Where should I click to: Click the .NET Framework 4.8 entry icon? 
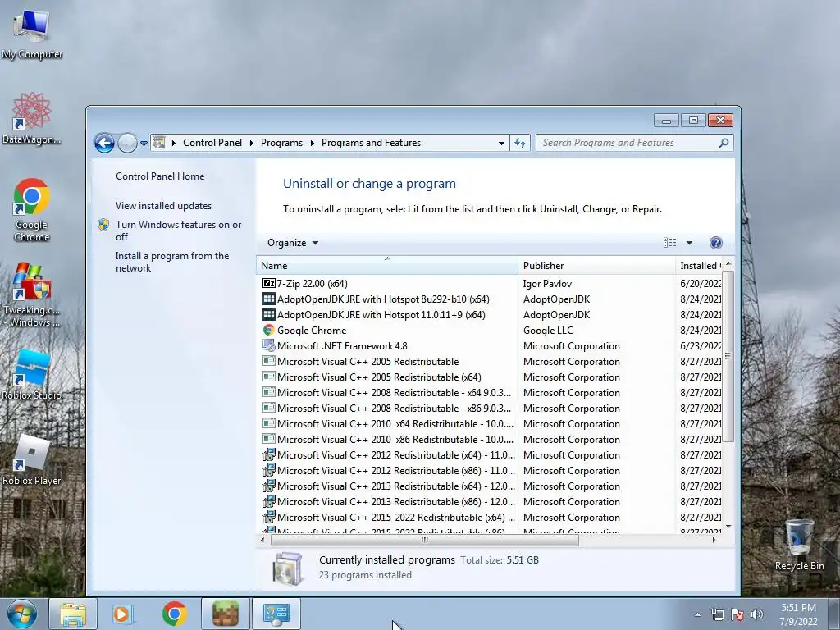point(268,345)
